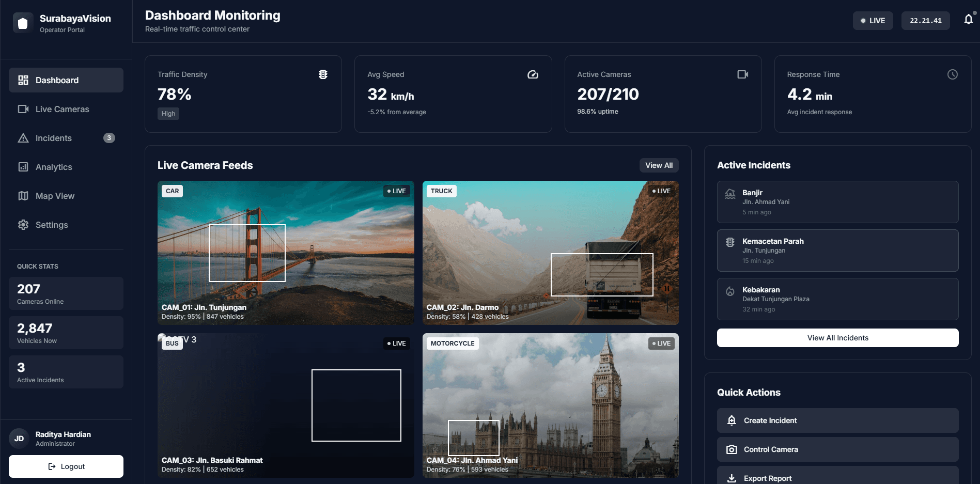Click the clock icon in Response Time card
This screenshot has width=980, height=484.
click(952, 74)
